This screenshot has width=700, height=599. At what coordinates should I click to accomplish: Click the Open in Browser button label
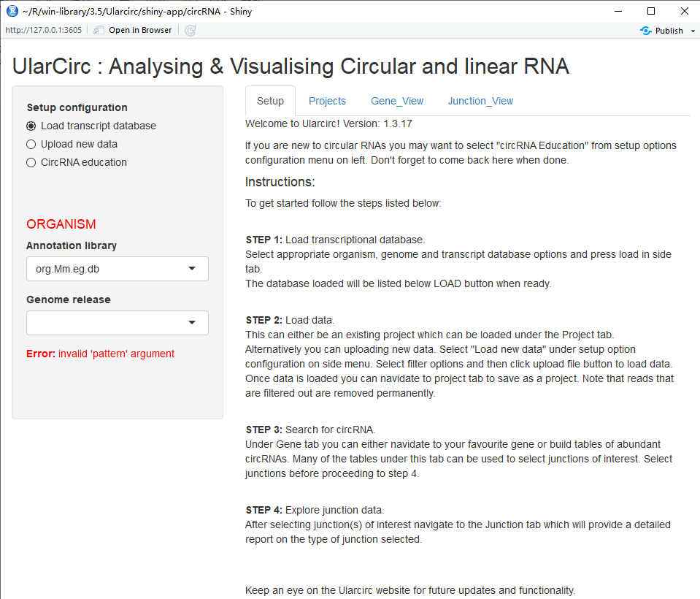[140, 30]
